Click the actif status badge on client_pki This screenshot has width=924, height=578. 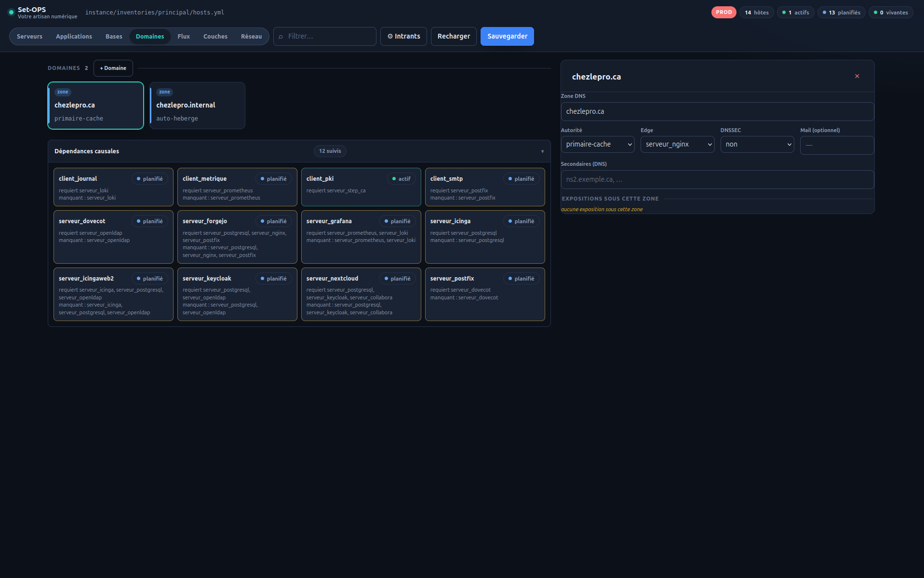coord(401,179)
